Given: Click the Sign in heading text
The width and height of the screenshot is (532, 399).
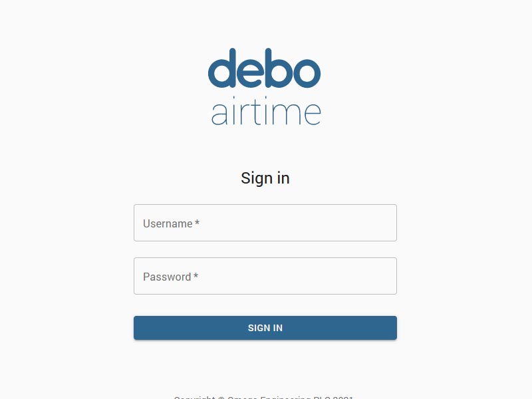Looking at the screenshot, I should click(265, 178).
